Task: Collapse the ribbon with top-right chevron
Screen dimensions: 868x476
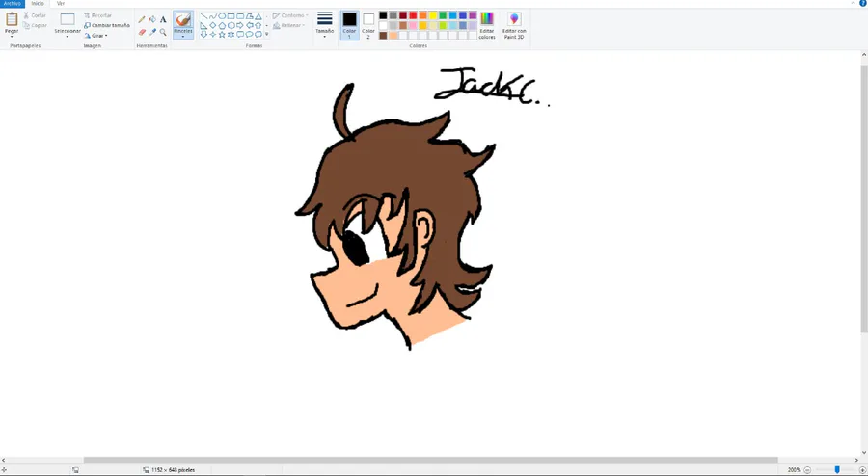Action: point(854,3)
